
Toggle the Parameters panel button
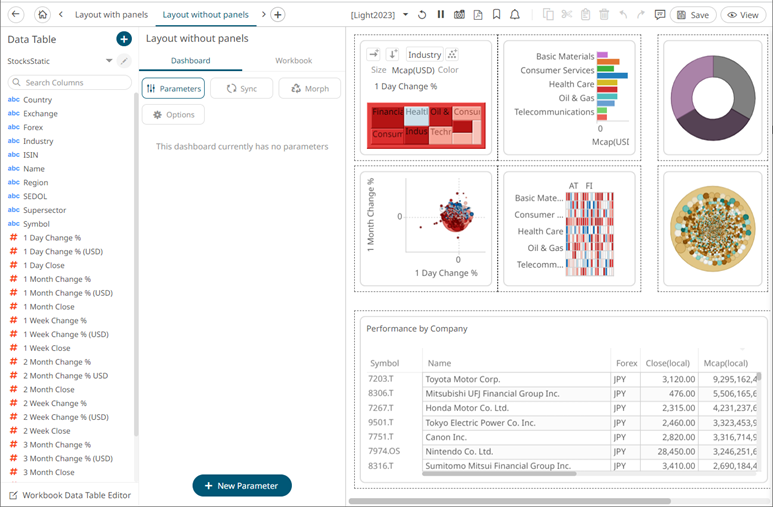point(173,88)
